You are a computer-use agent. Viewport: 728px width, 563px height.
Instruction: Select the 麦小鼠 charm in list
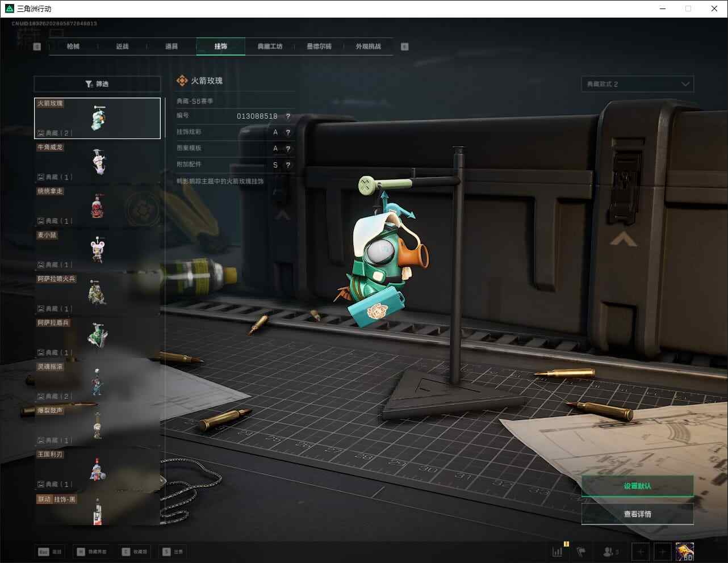98,250
